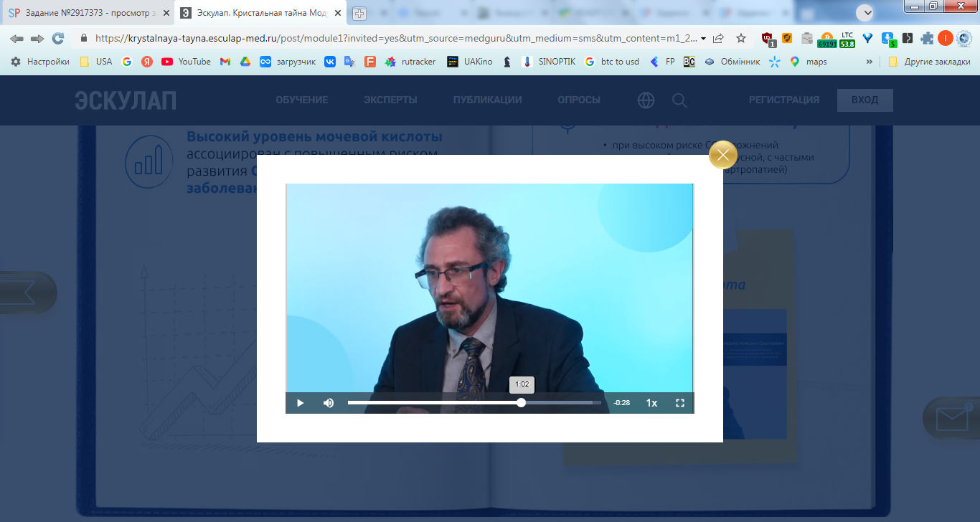Open the envelope message widget
The image size is (980, 522).
[x=952, y=419]
